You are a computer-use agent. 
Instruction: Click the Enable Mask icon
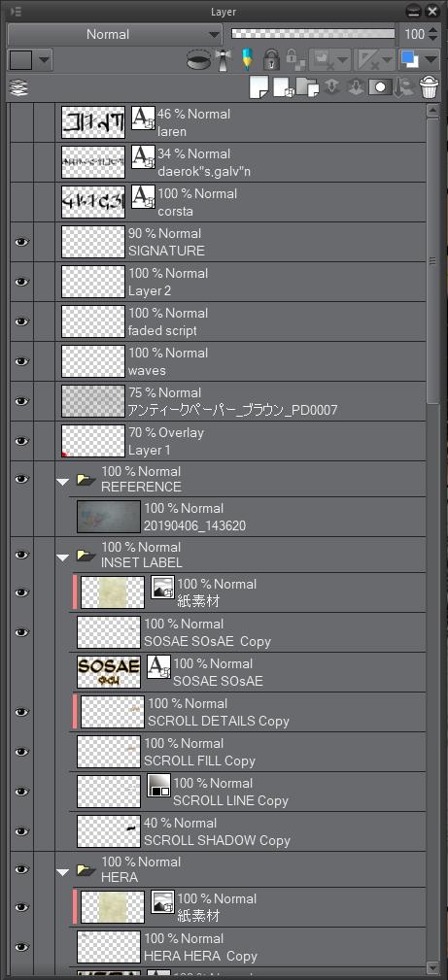325,60
